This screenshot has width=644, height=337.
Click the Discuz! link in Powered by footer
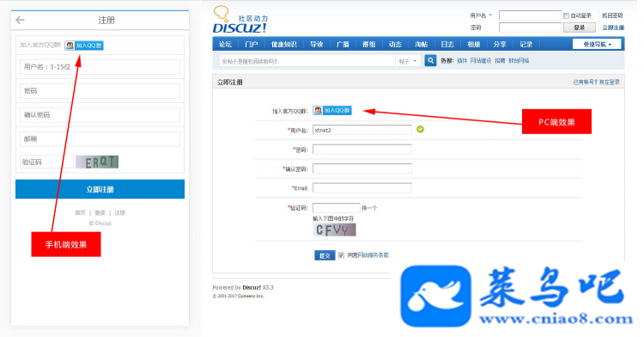(x=252, y=287)
